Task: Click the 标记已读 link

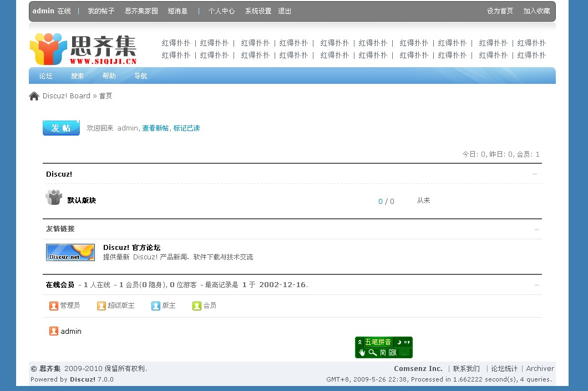Action: 187,128
